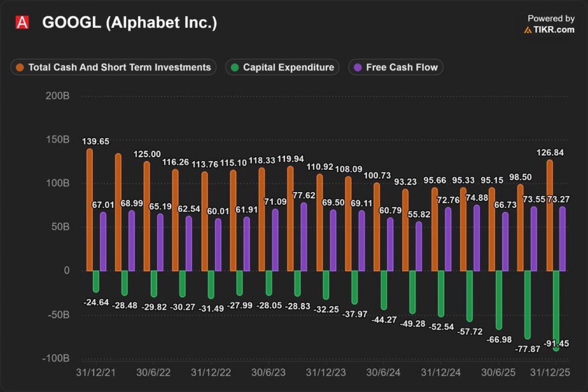588x392 pixels.
Task: Toggle Total Cash And Short Term Investments series
Action: pyautogui.click(x=119, y=68)
